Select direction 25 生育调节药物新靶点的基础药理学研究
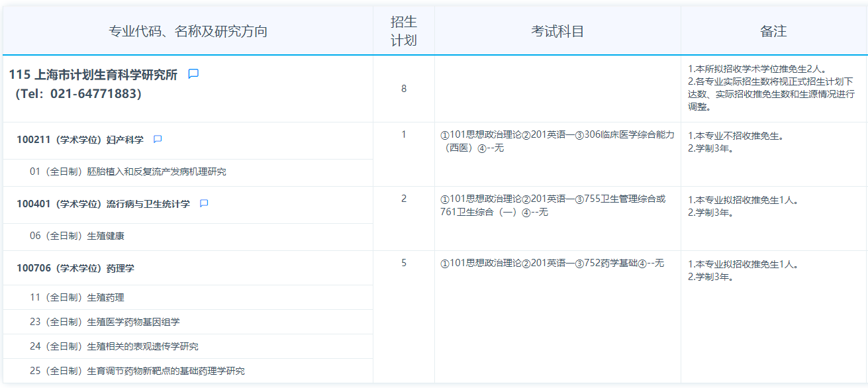 tap(137, 371)
